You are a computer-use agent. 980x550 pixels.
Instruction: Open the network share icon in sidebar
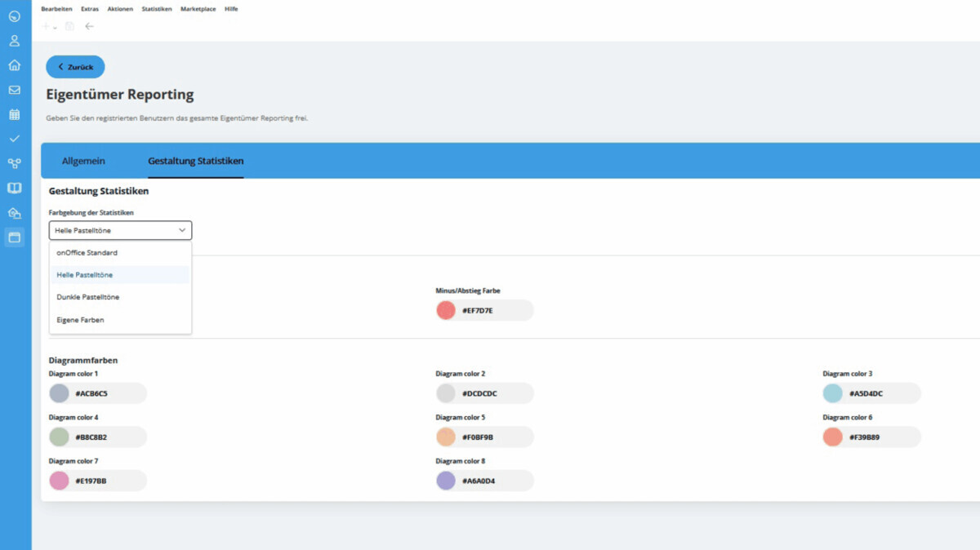point(13,163)
